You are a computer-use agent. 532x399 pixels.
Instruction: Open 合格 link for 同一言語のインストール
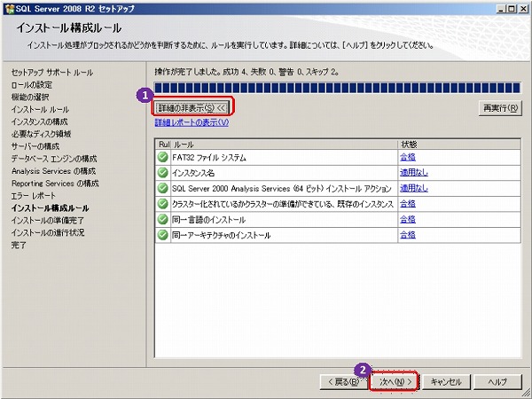click(408, 220)
